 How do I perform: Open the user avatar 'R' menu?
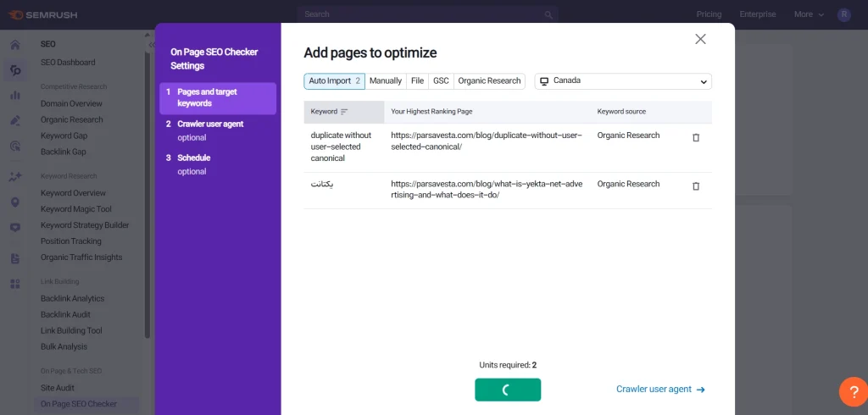[844, 14]
